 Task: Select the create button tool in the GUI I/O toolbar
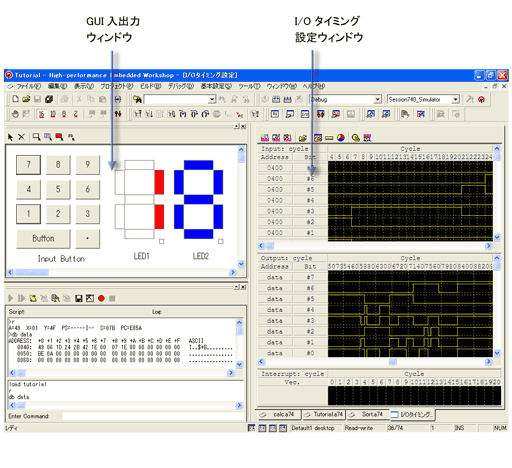pos(36,137)
